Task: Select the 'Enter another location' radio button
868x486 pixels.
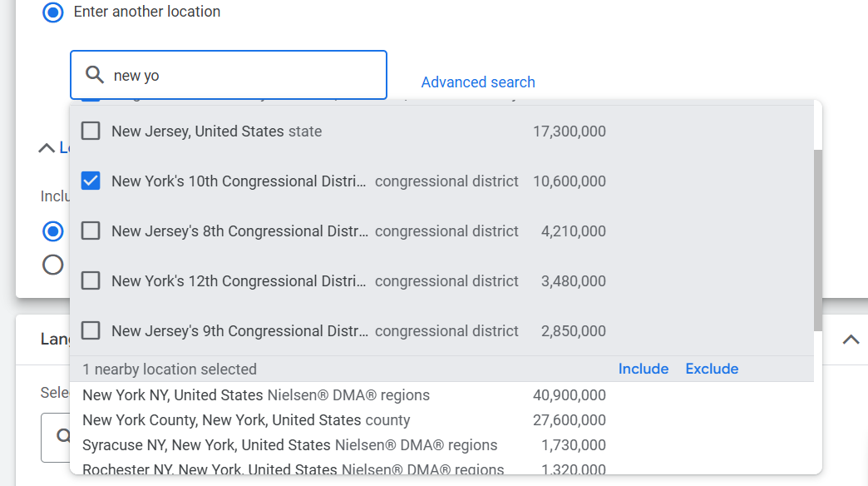Action: point(53,12)
